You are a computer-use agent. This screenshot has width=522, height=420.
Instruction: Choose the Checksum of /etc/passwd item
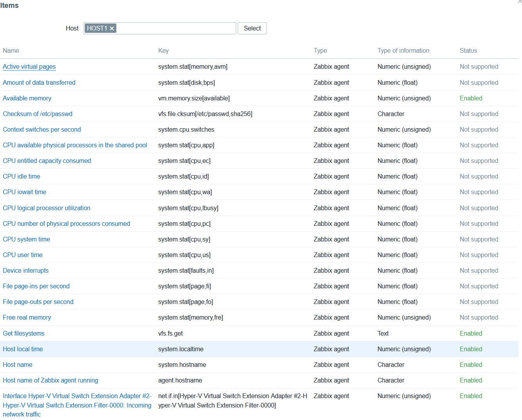pyautogui.click(x=37, y=114)
